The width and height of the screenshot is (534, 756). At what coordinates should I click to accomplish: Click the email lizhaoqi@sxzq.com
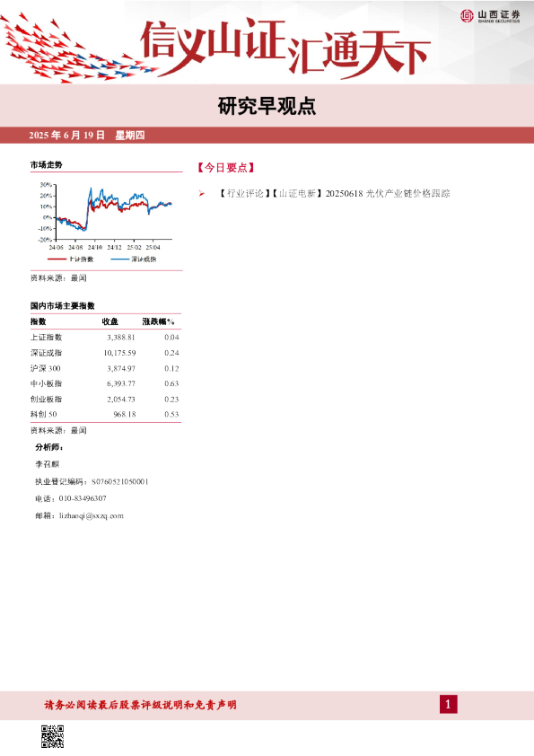click(92, 516)
